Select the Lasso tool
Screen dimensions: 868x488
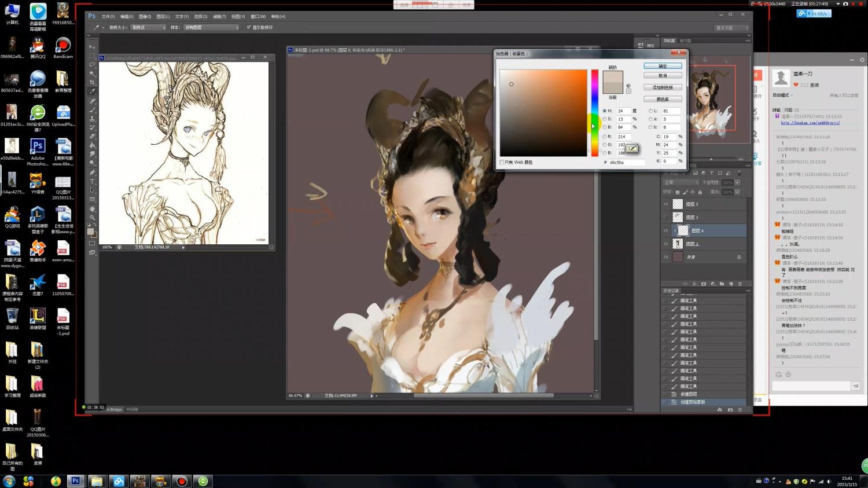pos(92,65)
